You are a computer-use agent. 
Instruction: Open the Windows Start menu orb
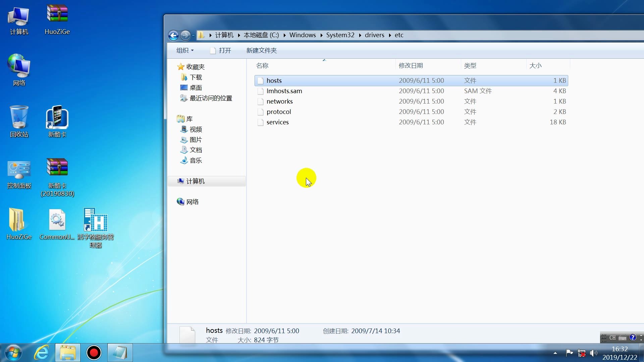[13, 353]
